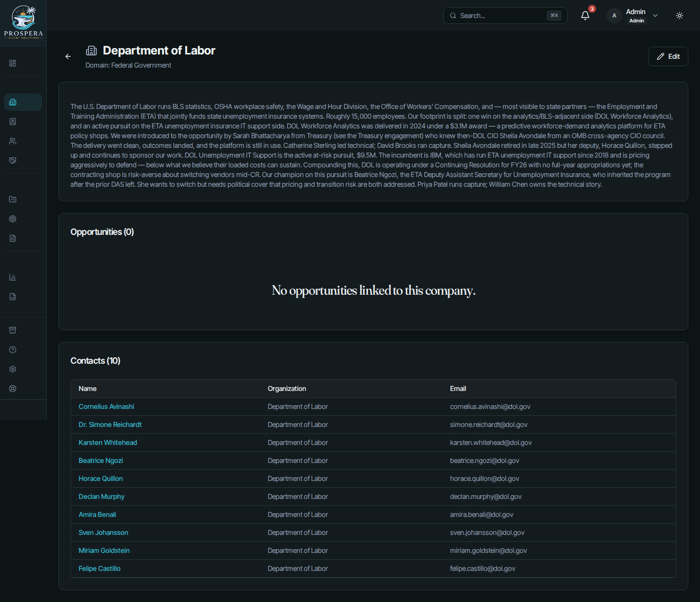Expand the Admin user menu chevron
700x602 pixels.
coord(655,16)
